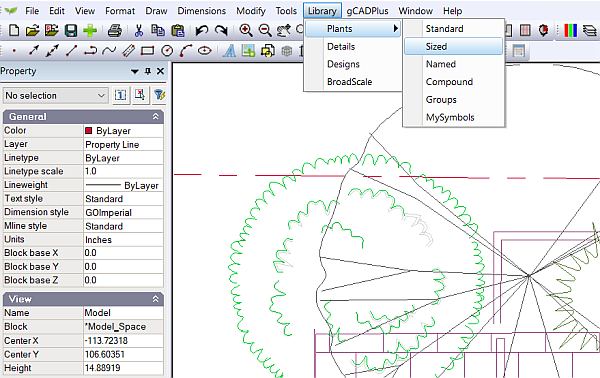
Task: Open the Dimensions menu
Action: [201, 11]
